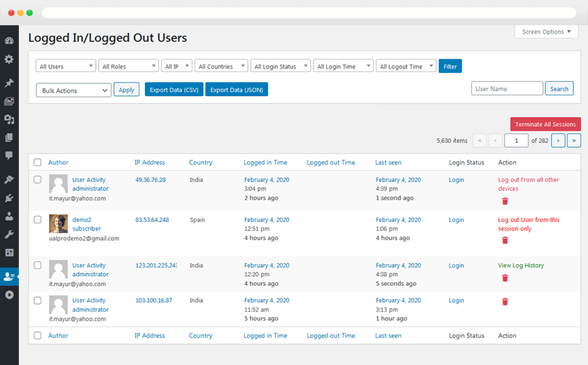The height and width of the screenshot is (365, 588).
Task: Click the Posts pushpin icon in sidebar
Action: [x=9, y=83]
